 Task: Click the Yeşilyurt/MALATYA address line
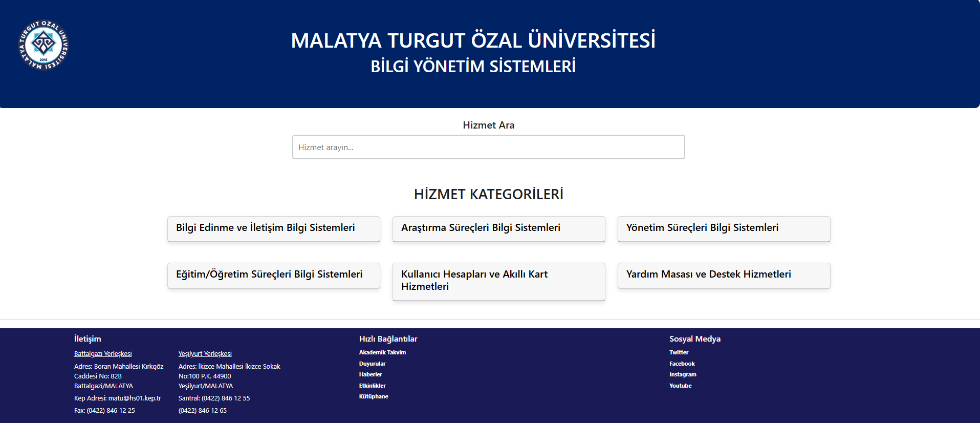(x=206, y=386)
